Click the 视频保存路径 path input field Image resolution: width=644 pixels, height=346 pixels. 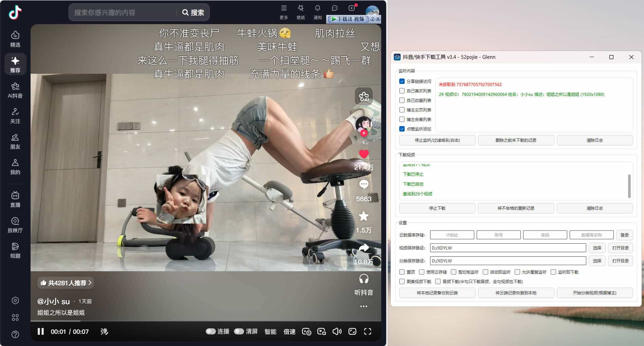(x=508, y=248)
